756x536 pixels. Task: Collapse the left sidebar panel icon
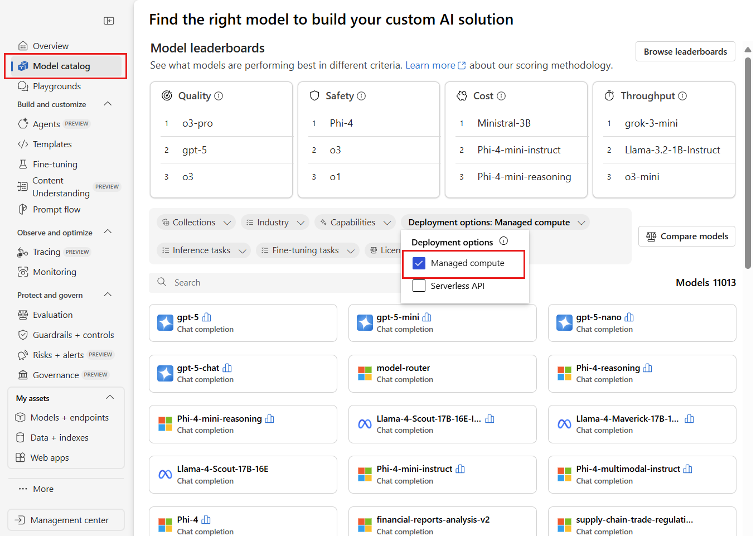coord(109,21)
